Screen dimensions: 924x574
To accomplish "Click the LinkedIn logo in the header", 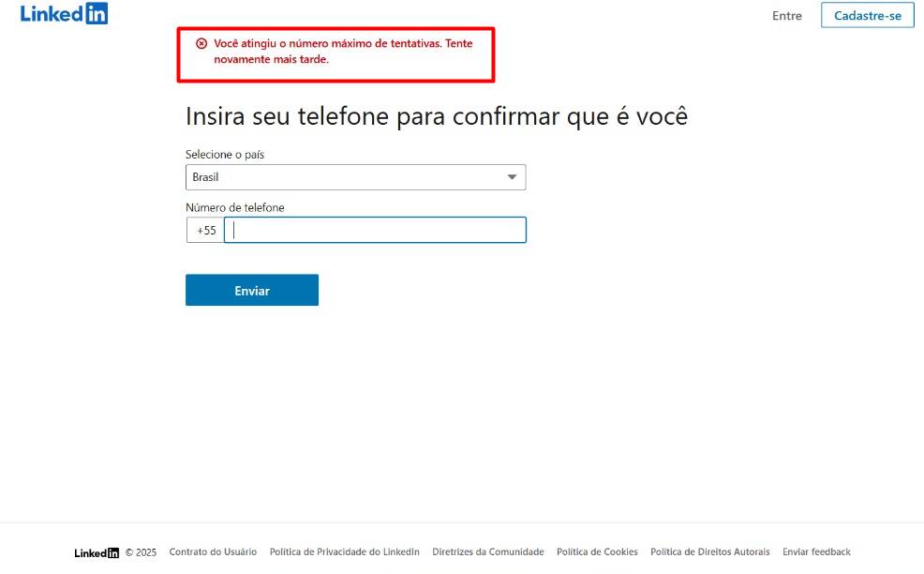I will click(65, 13).
